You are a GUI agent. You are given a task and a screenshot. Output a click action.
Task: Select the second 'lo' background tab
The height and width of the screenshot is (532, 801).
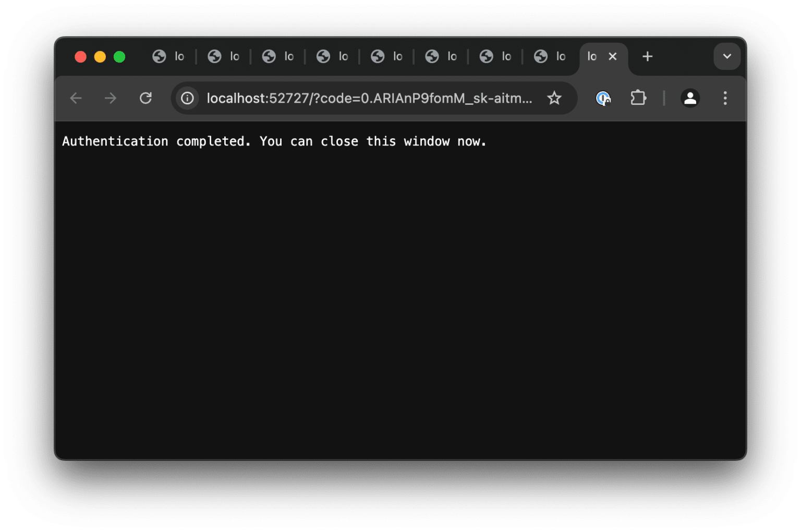tap(223, 56)
